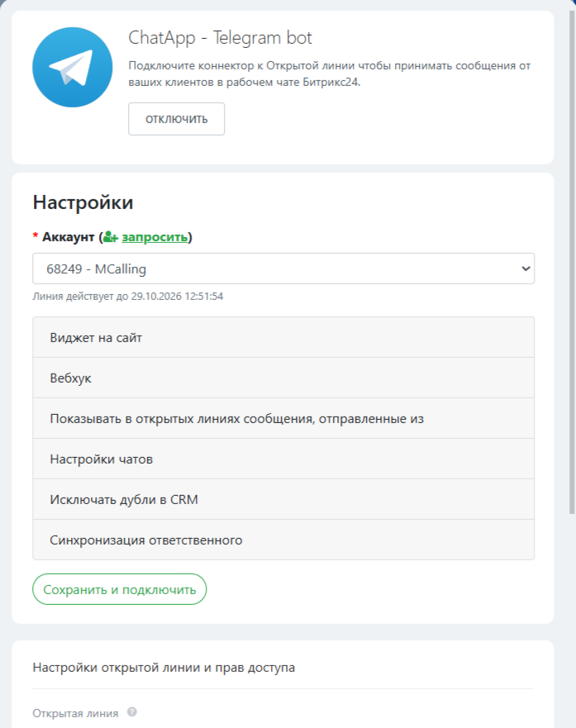Expand Показывать в открытых линиях сообщения section

283,418
